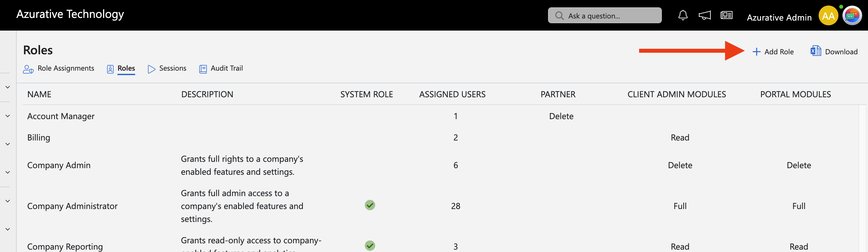
Task: Expand the fifth sidebar chevron
Action: [8, 201]
